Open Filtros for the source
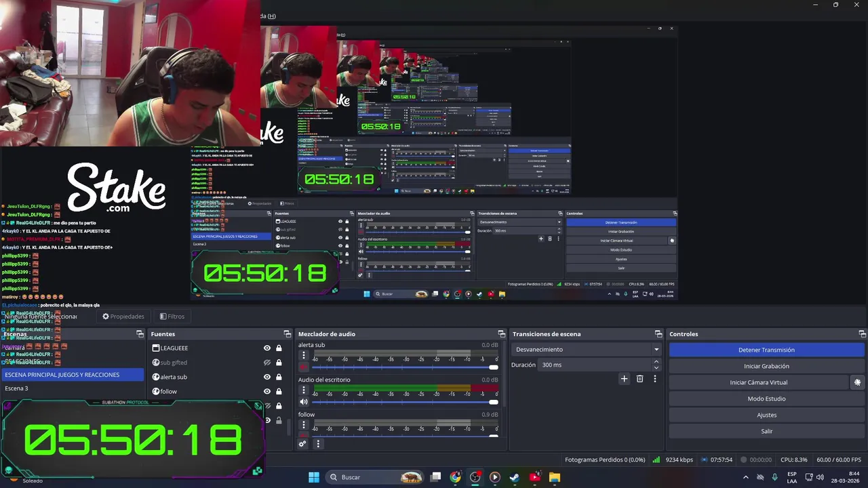The image size is (868, 488). pos(172,317)
